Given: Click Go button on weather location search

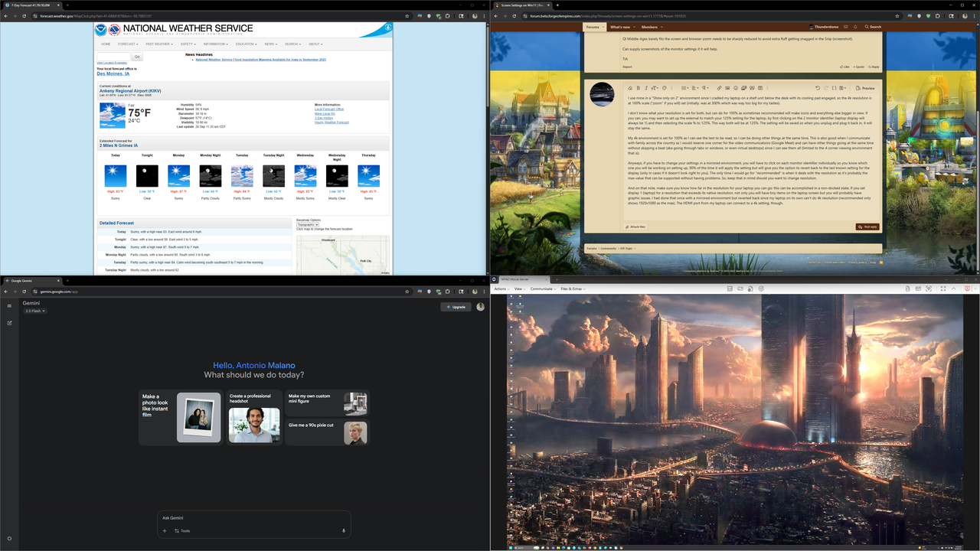Looking at the screenshot, I should [137, 57].
